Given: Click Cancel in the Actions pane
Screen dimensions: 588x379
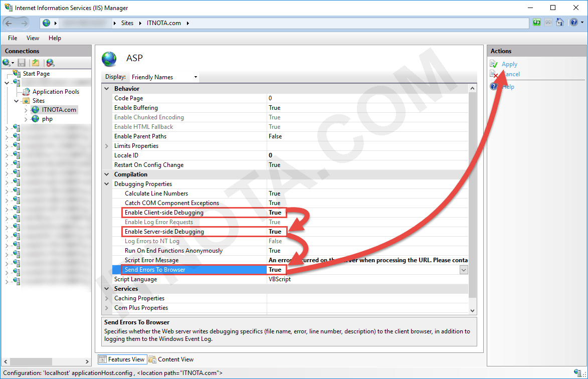Looking at the screenshot, I should (511, 74).
